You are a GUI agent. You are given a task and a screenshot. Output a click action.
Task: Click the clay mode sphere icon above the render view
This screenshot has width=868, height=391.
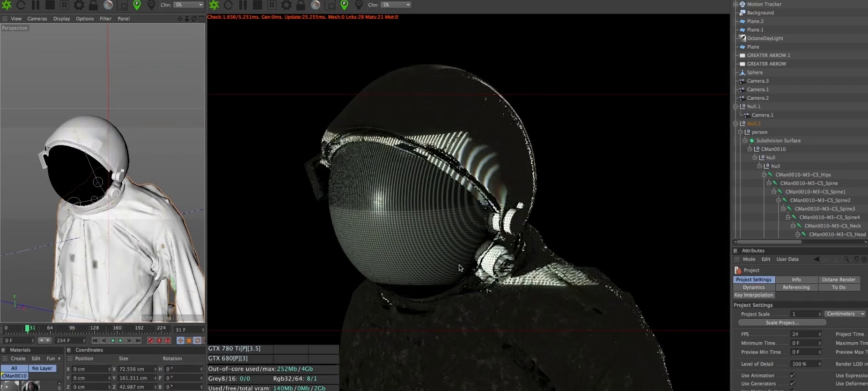tap(315, 5)
